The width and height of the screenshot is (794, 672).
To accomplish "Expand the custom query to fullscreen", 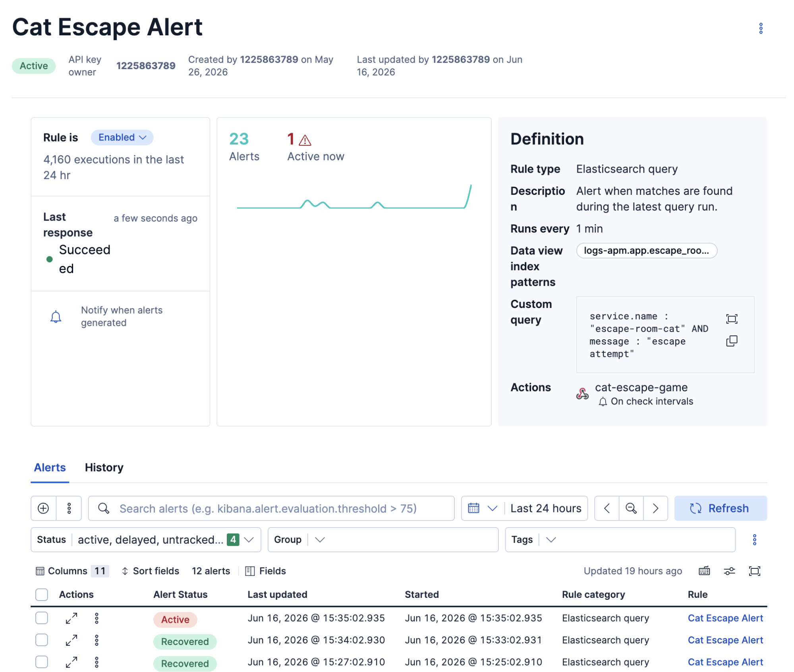I will click(731, 319).
